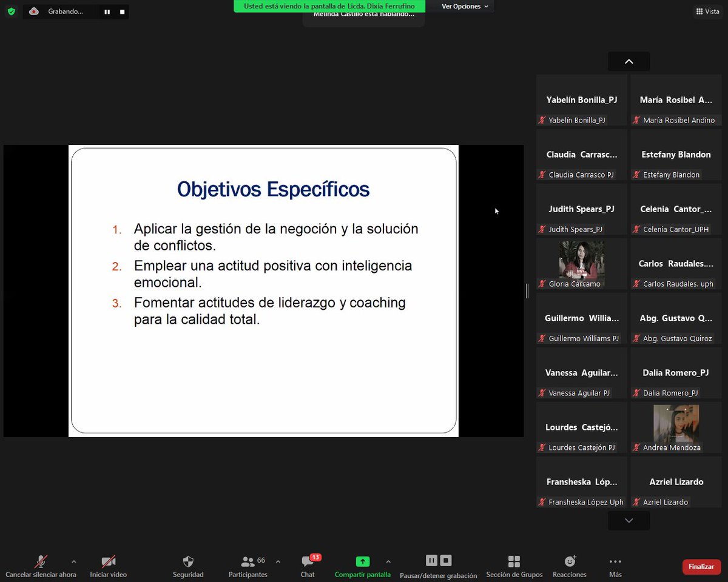Expand options arrow beside Participantes
This screenshot has height=582, width=728.
point(278,561)
